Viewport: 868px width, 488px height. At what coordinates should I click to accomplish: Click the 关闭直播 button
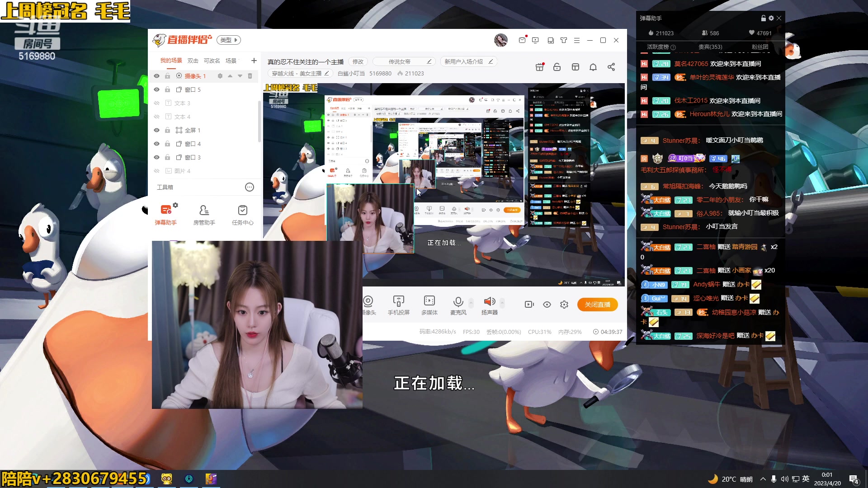pos(598,305)
